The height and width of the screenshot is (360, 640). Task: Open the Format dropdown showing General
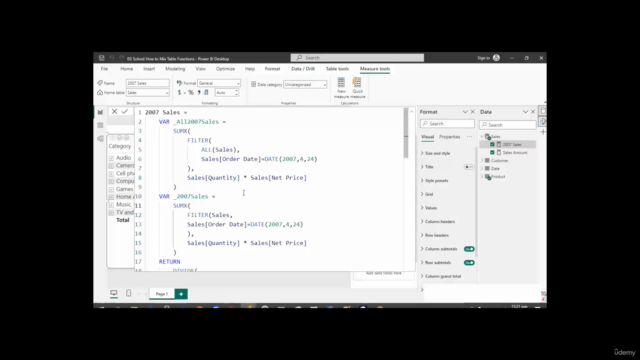pyautogui.click(x=219, y=83)
